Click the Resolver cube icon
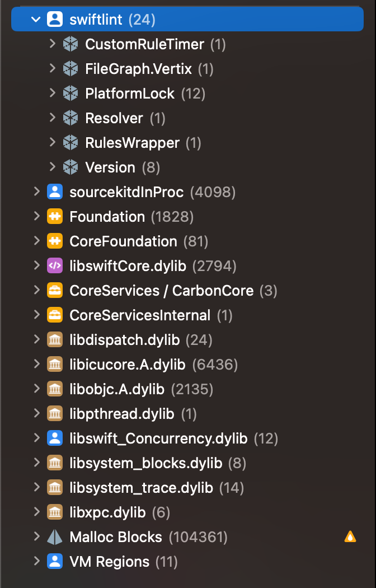The height and width of the screenshot is (588, 376). (70, 118)
